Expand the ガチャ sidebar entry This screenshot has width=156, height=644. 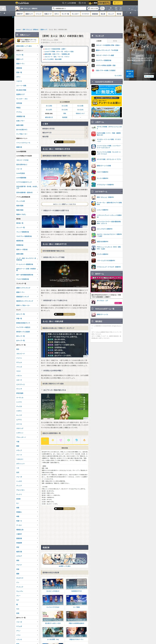click(27, 77)
